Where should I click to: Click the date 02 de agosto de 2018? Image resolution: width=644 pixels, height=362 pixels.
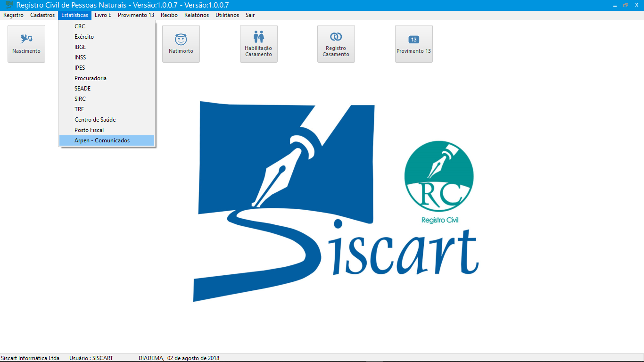point(193,358)
